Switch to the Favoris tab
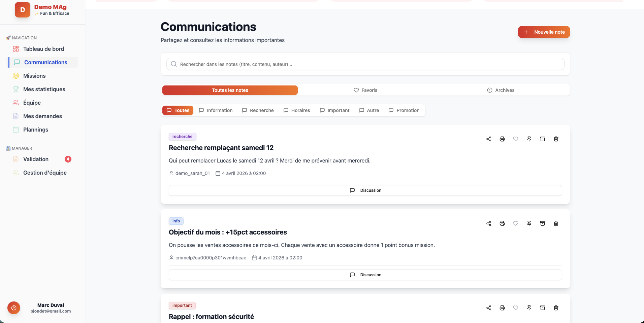 click(365, 90)
